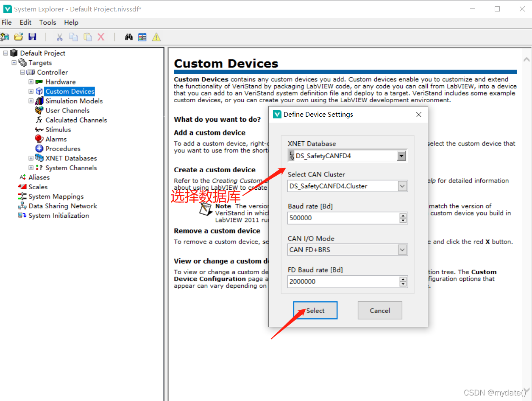
Task: Click the Targets node icon
Action: click(x=22, y=63)
